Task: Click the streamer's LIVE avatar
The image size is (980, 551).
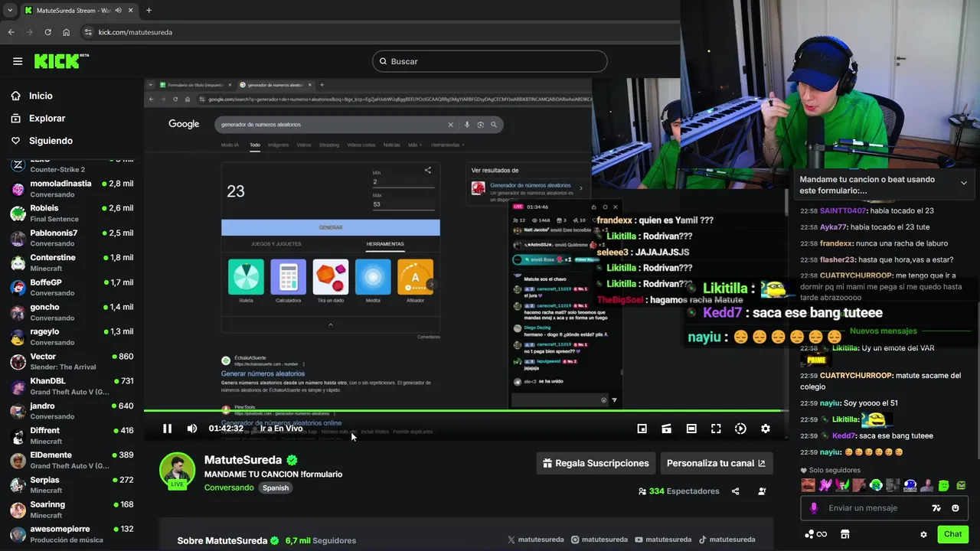Action: 177,471
